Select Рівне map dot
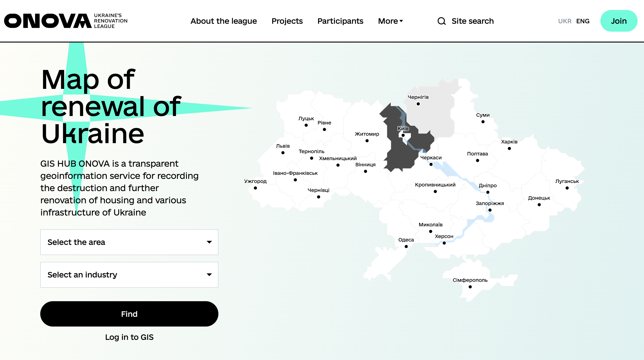Screen dimensions: 644x360 coord(324,129)
